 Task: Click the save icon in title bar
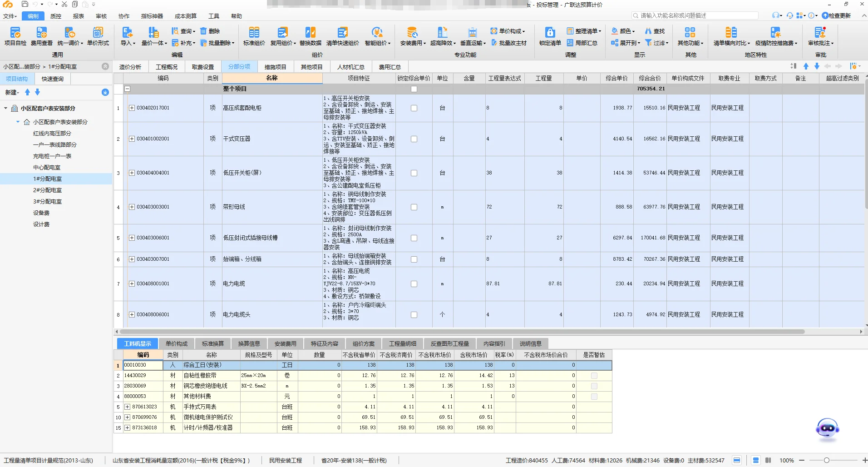(25, 4)
